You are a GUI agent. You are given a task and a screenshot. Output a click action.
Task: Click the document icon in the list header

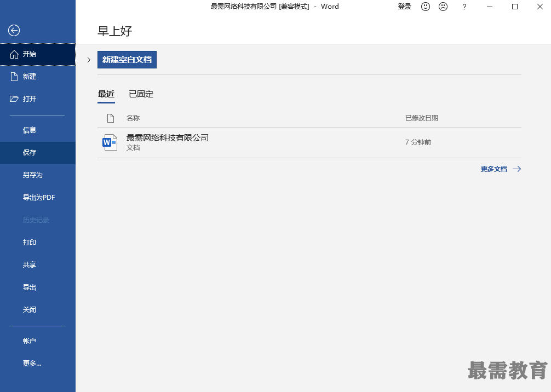pos(110,118)
